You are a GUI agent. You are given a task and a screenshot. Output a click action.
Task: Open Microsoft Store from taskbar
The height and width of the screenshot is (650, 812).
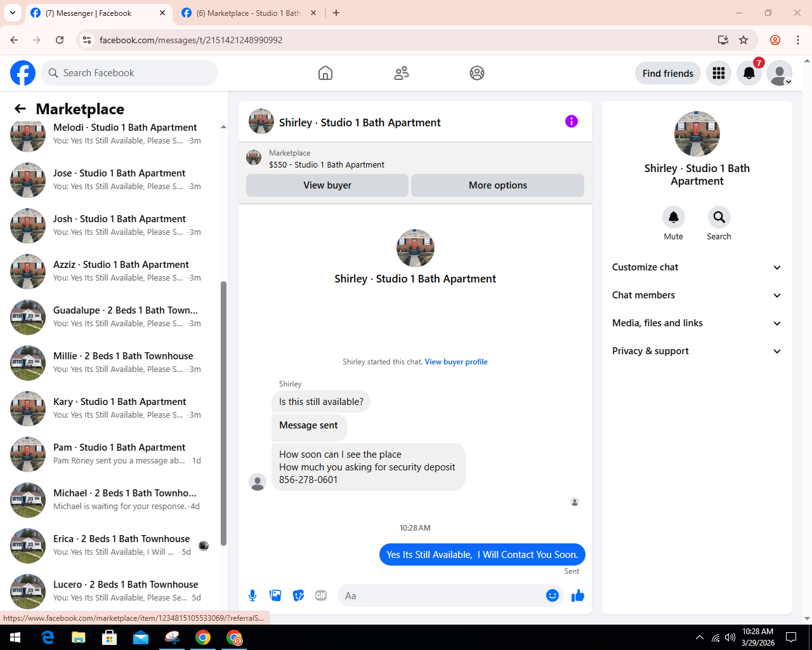(x=110, y=637)
